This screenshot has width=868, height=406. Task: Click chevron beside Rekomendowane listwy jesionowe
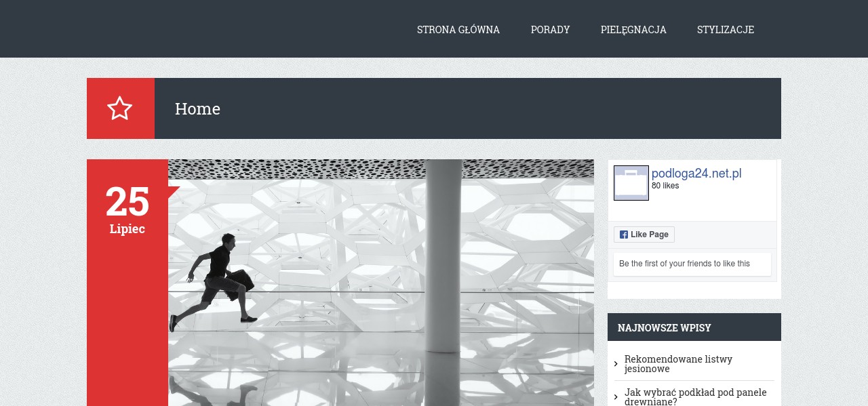[x=616, y=364]
